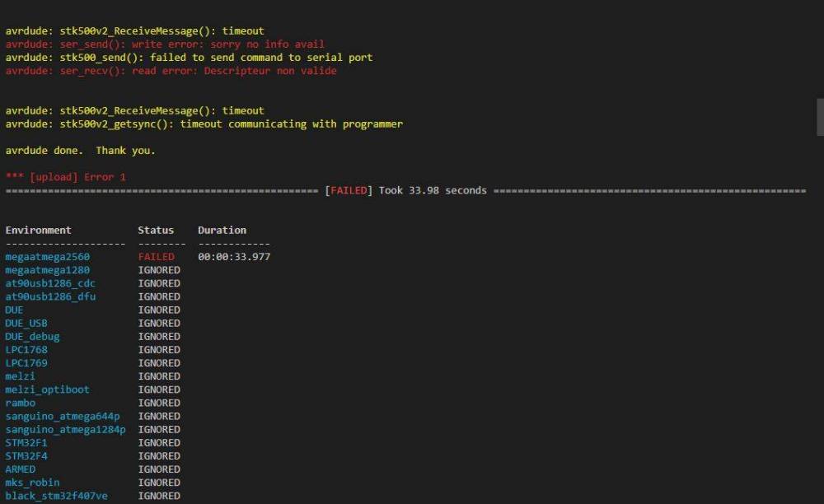This screenshot has height=504, width=824.
Task: Click the STM32F1 environment name
Action: coord(26,442)
